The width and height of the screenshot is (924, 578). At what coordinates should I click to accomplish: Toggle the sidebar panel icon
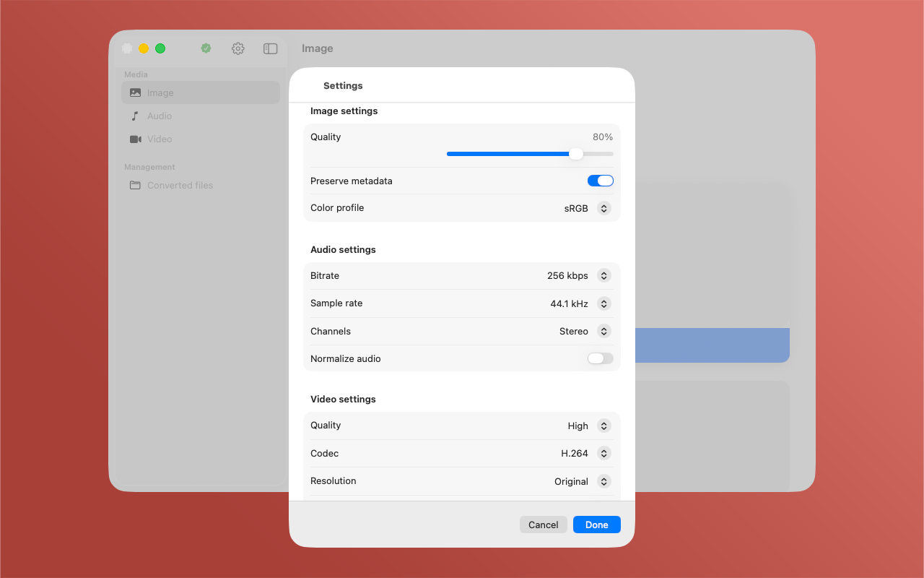click(271, 48)
